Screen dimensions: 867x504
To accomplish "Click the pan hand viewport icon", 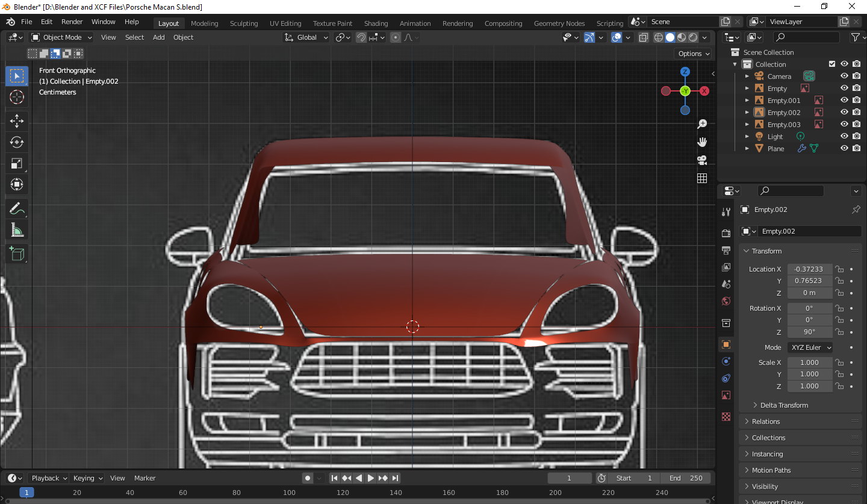I will click(702, 142).
